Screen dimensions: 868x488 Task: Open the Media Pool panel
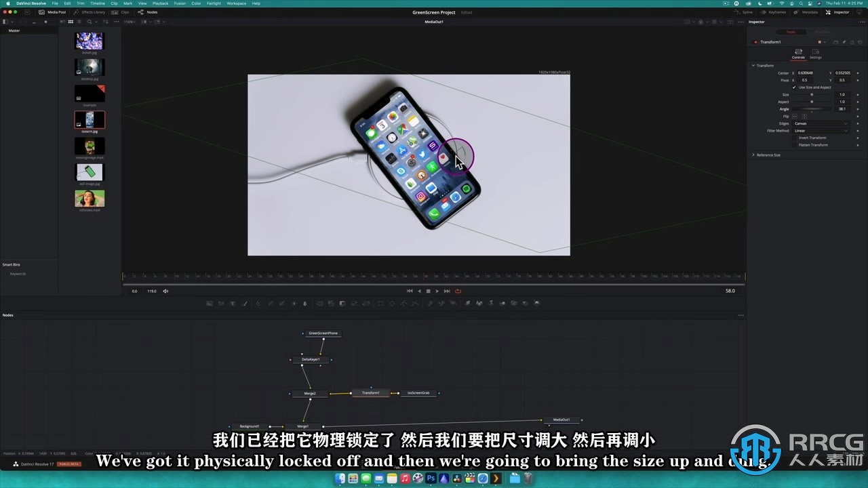pyautogui.click(x=53, y=12)
